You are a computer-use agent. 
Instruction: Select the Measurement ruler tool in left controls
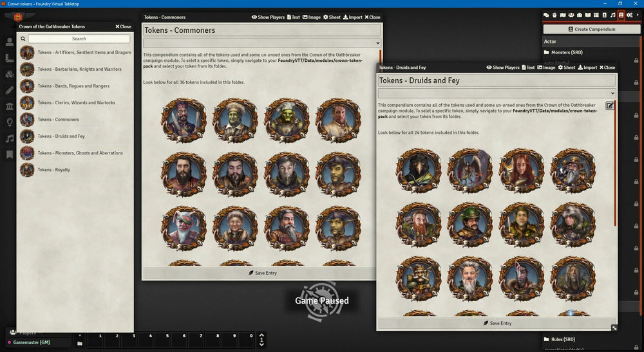pyautogui.click(x=10, y=58)
